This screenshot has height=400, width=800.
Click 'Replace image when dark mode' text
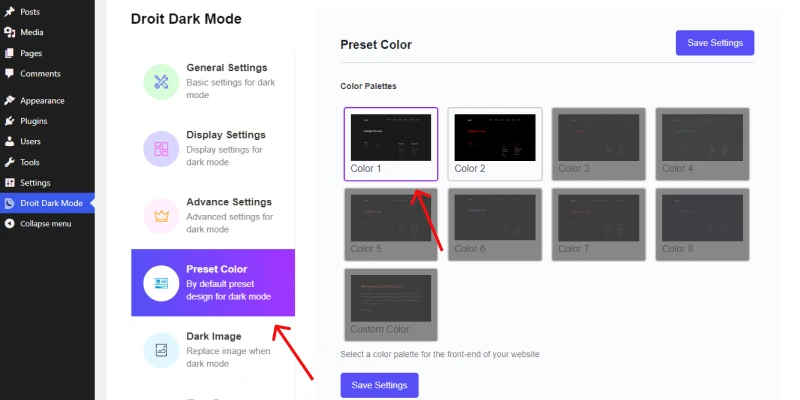coord(228,357)
